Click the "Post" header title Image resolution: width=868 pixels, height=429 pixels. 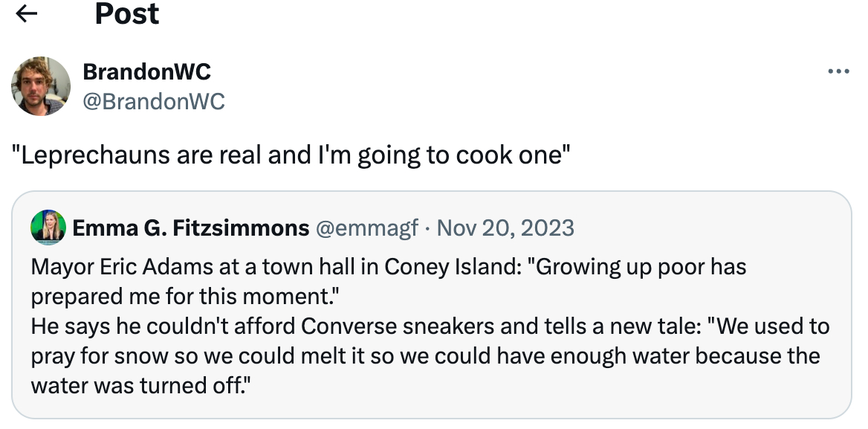click(126, 13)
